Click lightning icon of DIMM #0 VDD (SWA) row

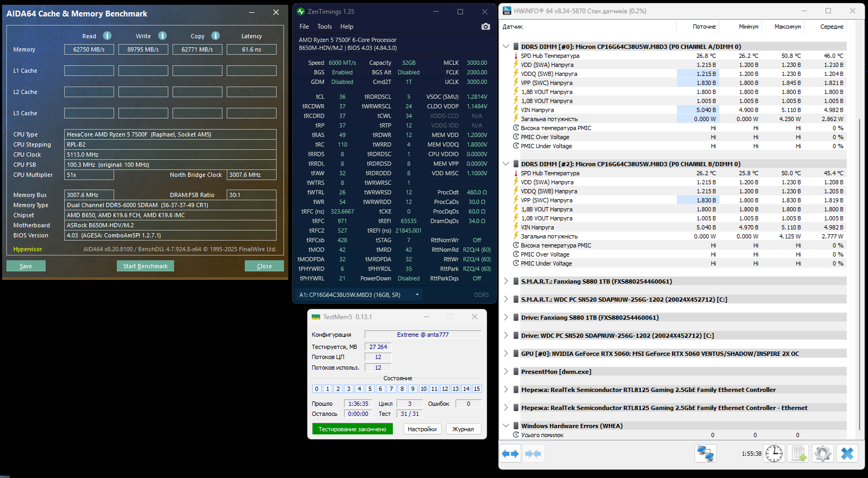pyautogui.click(x=515, y=65)
